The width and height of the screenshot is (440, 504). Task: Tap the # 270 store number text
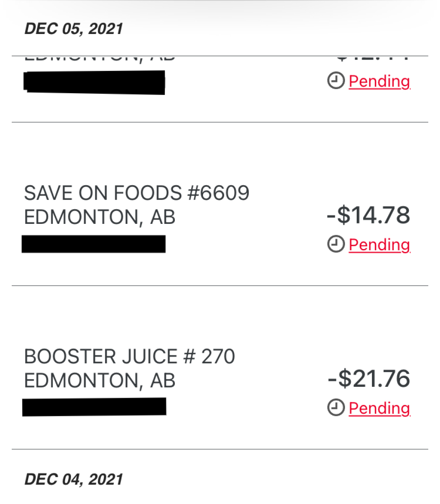(209, 357)
